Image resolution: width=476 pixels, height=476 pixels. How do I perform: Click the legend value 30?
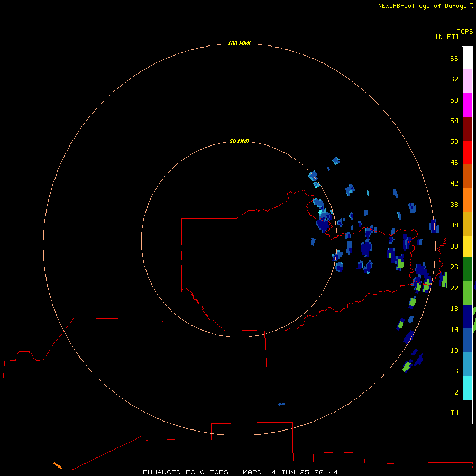454,246
